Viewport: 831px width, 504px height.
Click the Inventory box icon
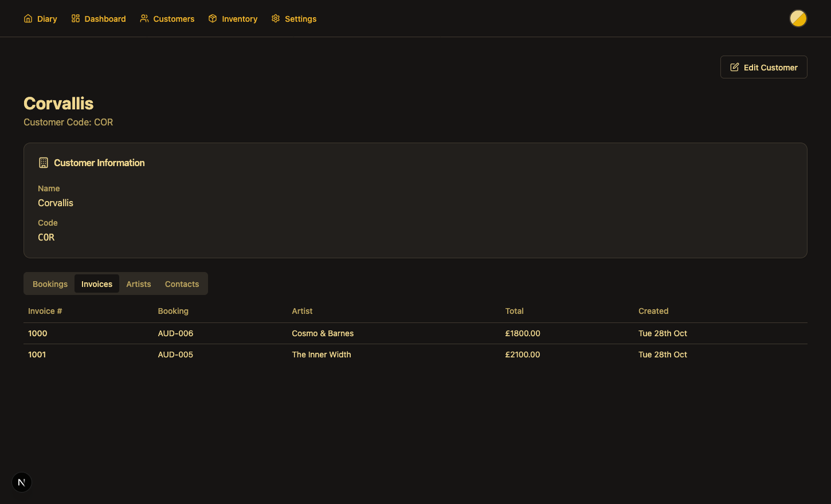213,19
